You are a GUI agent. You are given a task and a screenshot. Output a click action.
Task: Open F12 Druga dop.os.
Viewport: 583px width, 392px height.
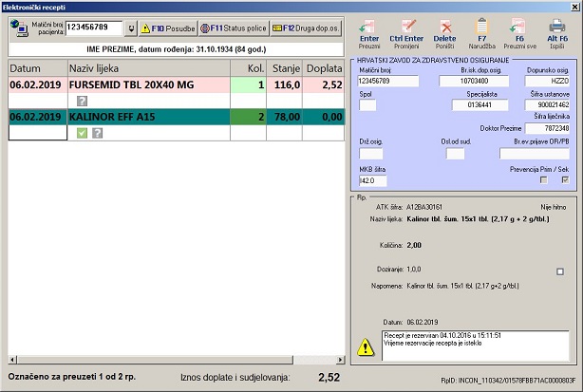coord(306,28)
